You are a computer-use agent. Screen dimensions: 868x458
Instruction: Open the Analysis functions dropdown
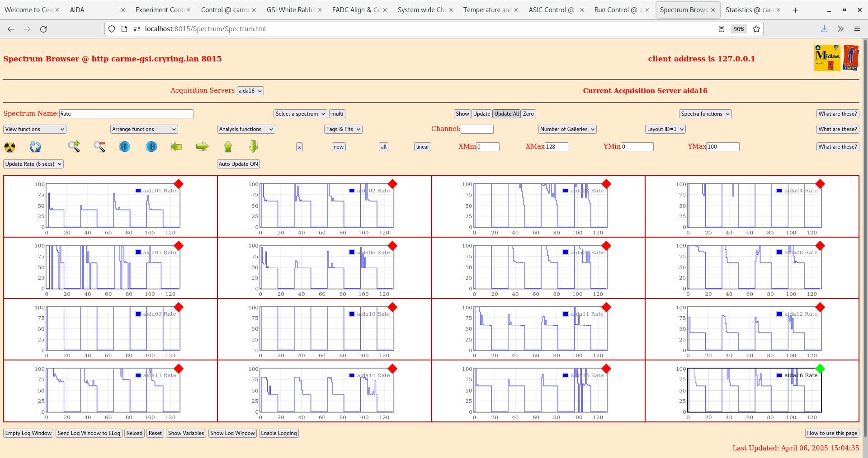click(x=246, y=129)
